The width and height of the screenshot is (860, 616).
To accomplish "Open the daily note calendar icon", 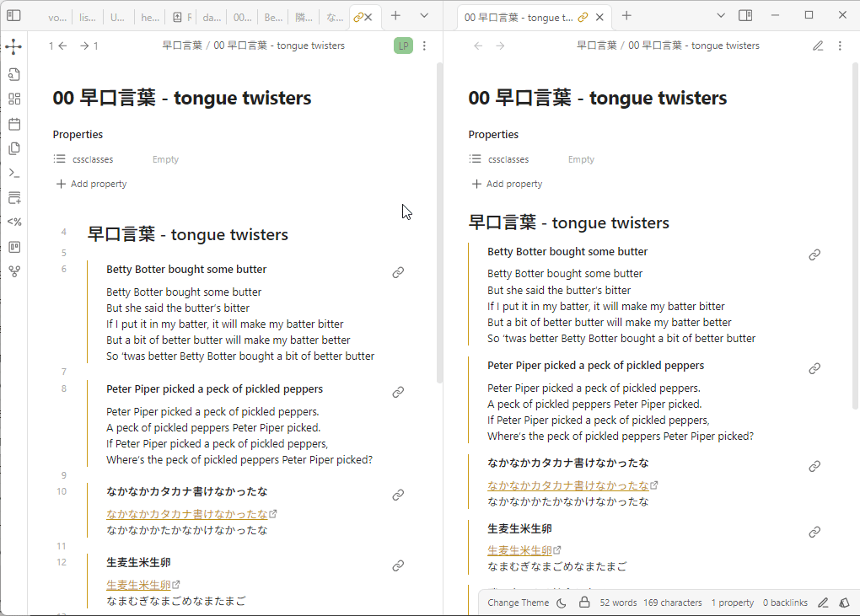I will coord(14,124).
